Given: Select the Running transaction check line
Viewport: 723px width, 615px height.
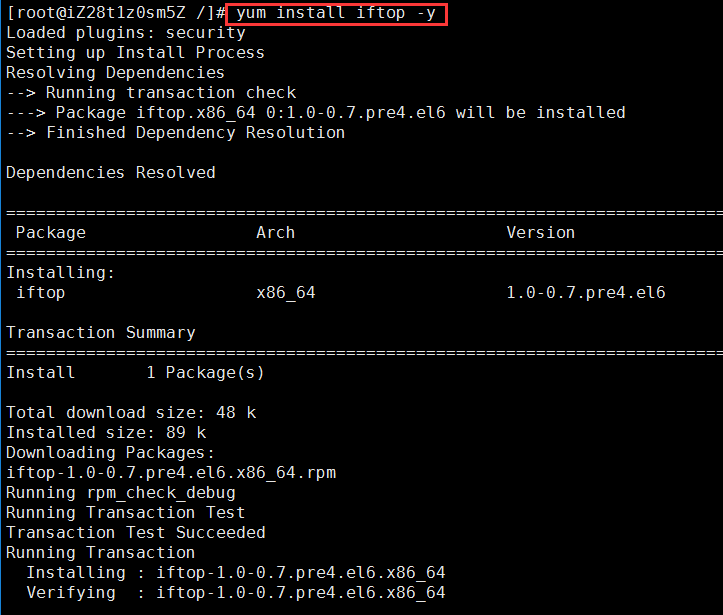Looking at the screenshot, I should pos(151,93).
